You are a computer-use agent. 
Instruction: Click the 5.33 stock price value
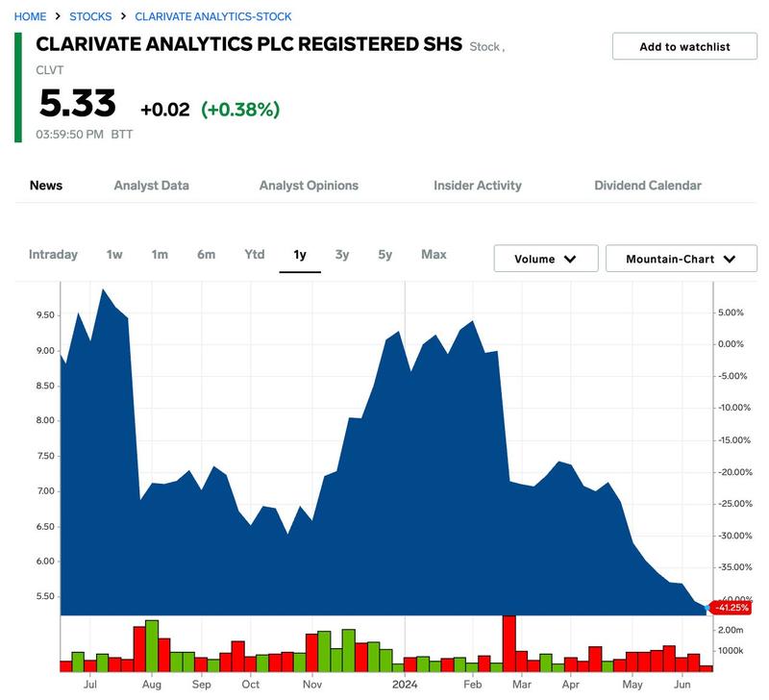78,104
